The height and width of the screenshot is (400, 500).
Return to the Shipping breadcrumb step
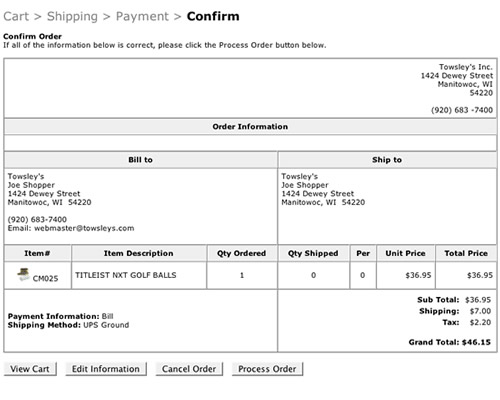pyautogui.click(x=72, y=16)
